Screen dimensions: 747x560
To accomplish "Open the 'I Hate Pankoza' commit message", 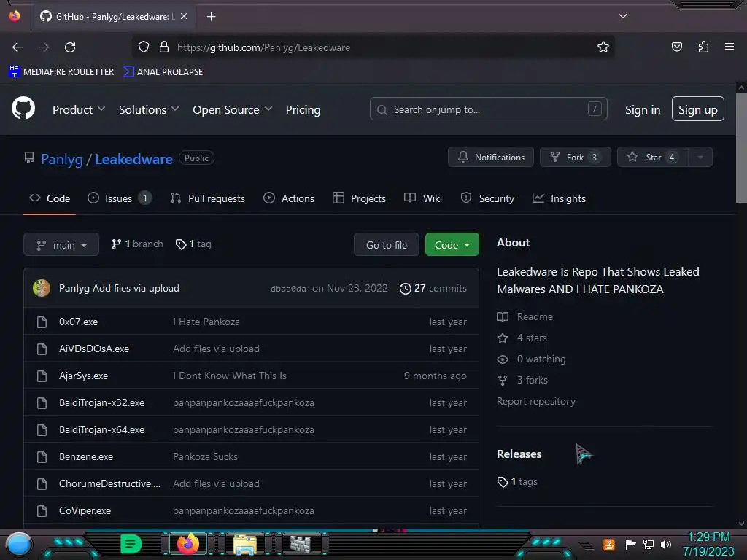I will pyautogui.click(x=206, y=322).
